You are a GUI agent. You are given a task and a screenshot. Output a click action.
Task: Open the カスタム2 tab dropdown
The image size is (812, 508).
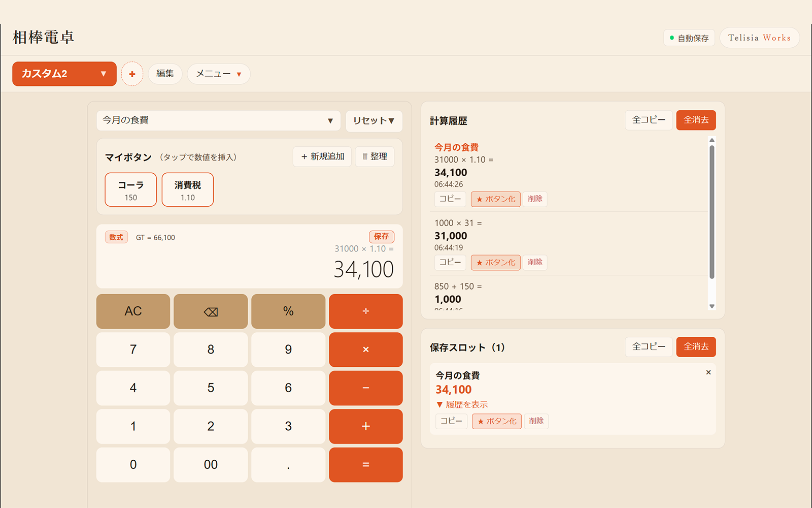point(64,74)
